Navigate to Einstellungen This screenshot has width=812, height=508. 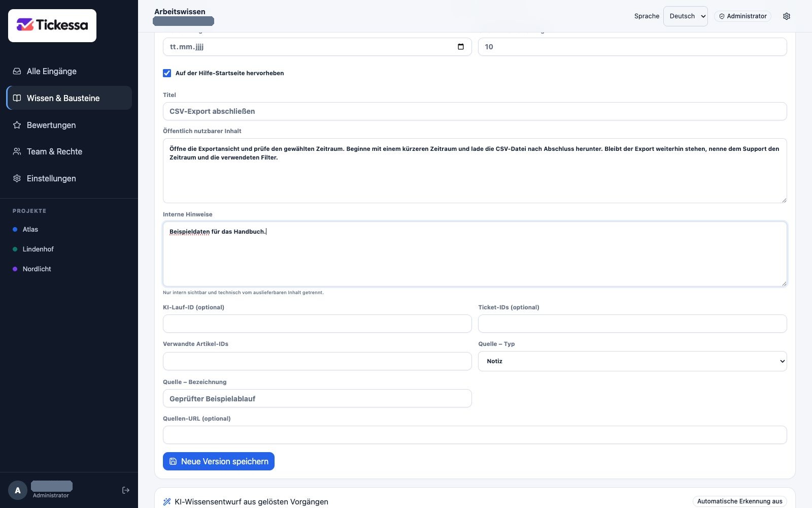pos(69,178)
